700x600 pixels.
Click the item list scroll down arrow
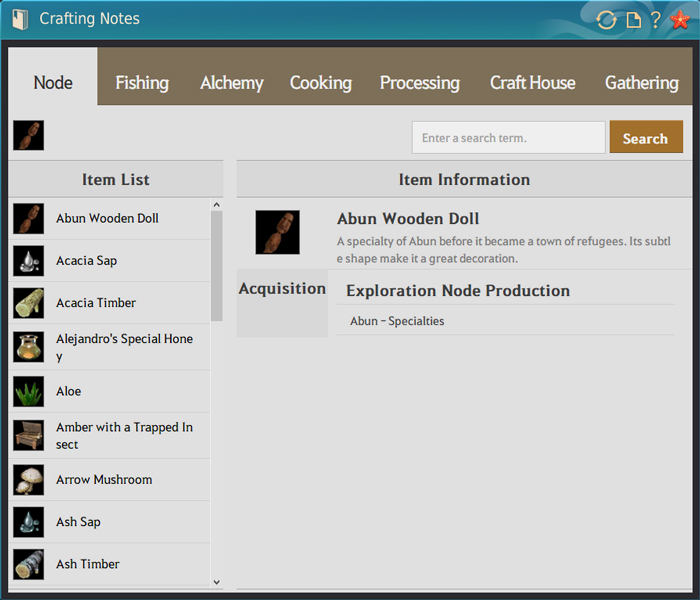click(217, 581)
